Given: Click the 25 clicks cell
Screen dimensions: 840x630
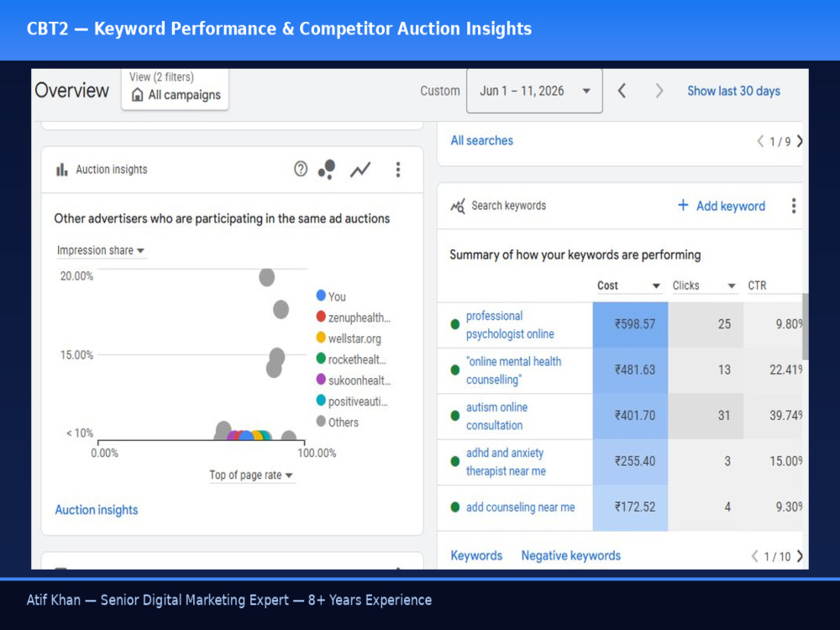Looking at the screenshot, I should point(706,324).
